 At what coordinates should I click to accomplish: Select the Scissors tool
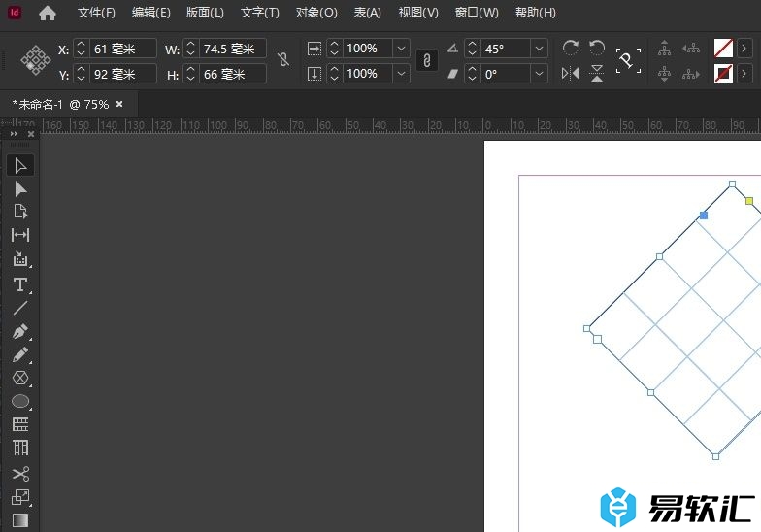coord(20,474)
